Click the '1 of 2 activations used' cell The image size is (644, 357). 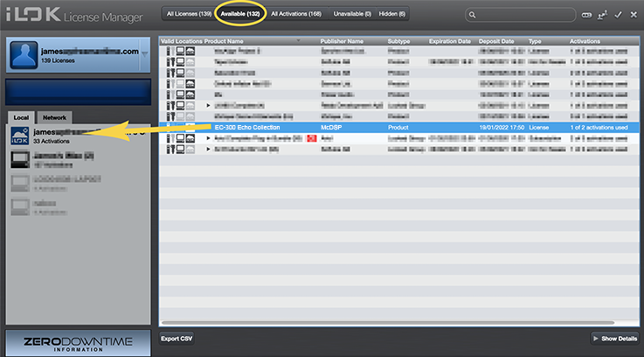point(599,128)
